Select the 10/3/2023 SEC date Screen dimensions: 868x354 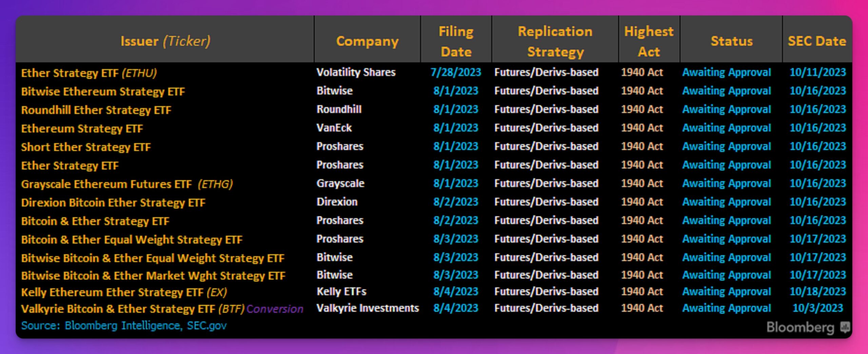click(x=817, y=308)
